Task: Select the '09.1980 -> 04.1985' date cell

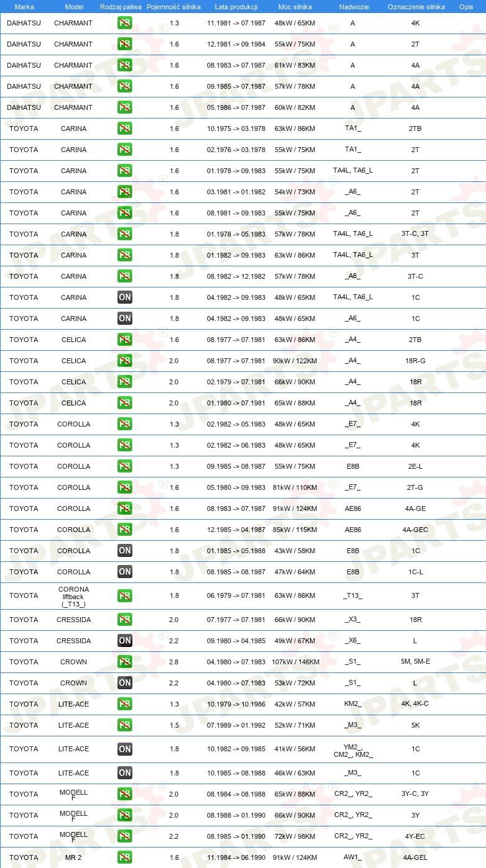Action: pos(236,641)
